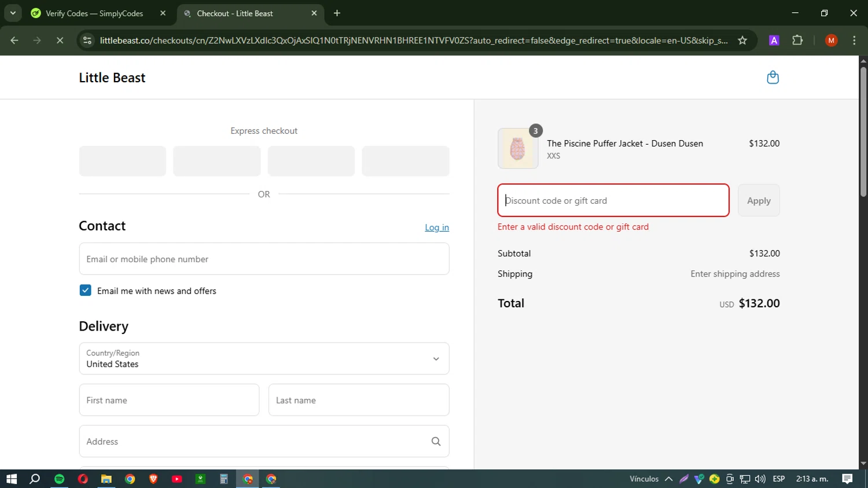Open the notification center icon
The height and width of the screenshot is (488, 868).
coord(847,479)
